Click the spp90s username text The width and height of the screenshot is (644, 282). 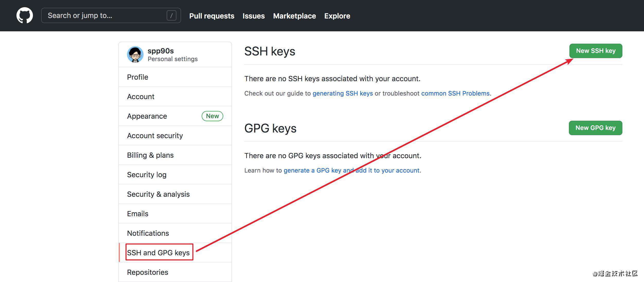160,51
